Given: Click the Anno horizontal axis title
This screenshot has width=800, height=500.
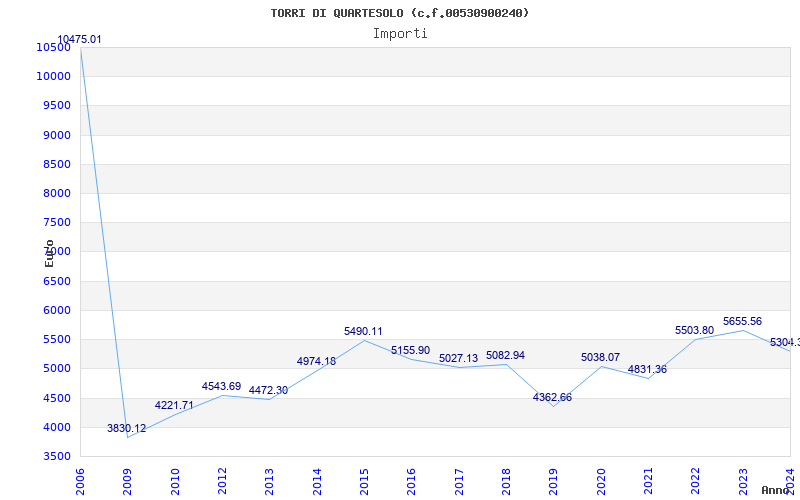Looking at the screenshot, I should [x=776, y=490].
